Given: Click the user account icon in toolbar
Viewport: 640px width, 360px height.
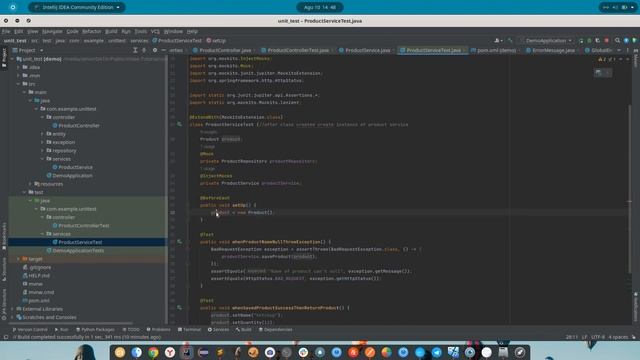Looking at the screenshot, I should pyautogui.click(x=498, y=40).
